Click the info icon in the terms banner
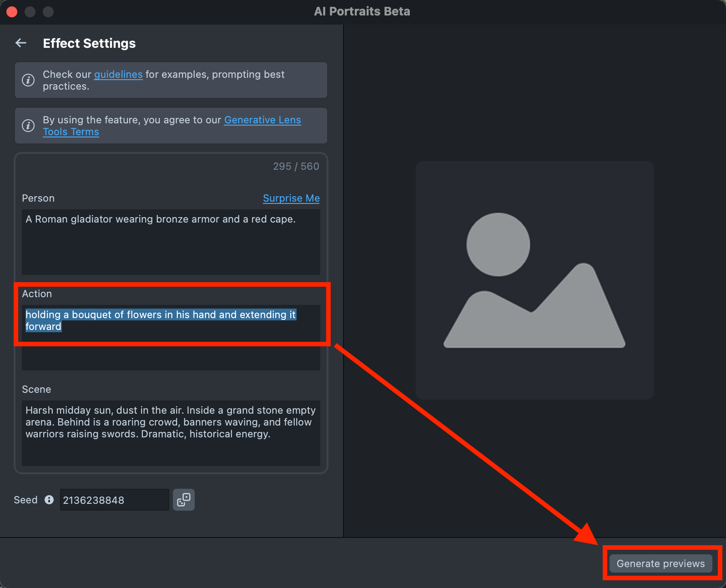The height and width of the screenshot is (588, 726). [28, 126]
